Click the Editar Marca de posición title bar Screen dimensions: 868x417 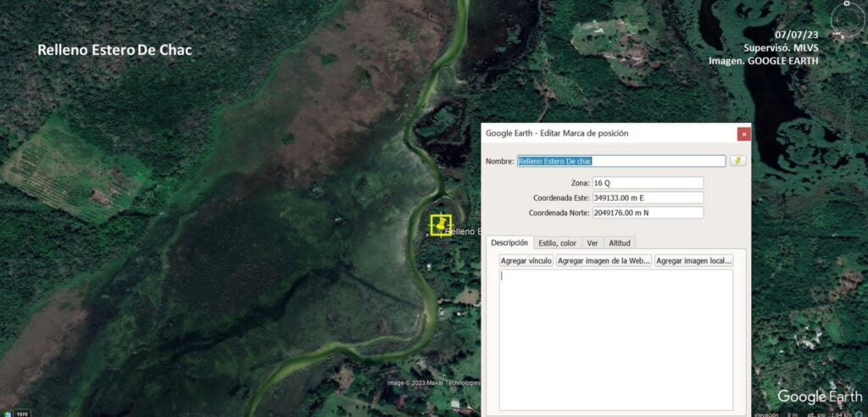pos(609,133)
